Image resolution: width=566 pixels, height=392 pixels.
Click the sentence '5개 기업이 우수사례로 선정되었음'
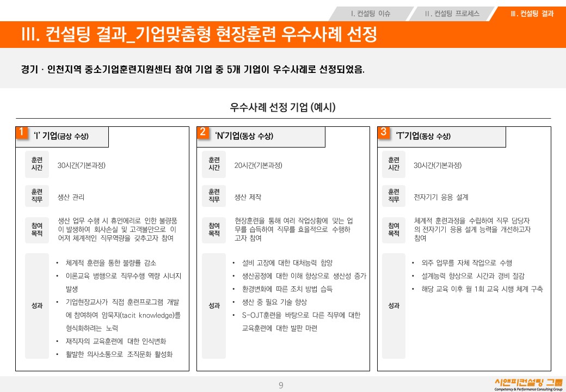pyautogui.click(x=296, y=69)
